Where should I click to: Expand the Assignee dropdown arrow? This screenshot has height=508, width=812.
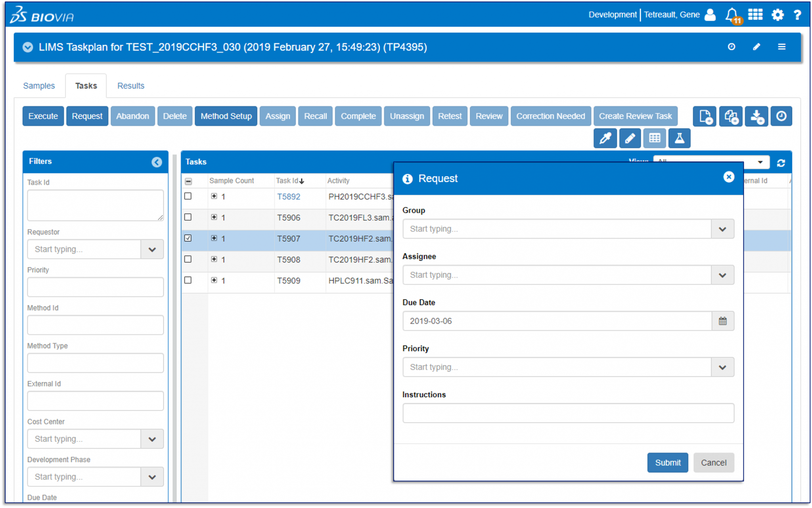click(722, 275)
